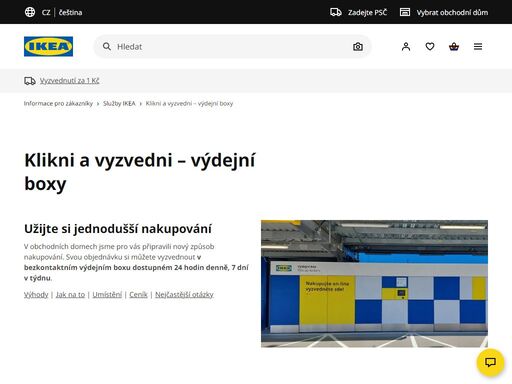
Task: Click the globe language icon
Action: (x=30, y=12)
